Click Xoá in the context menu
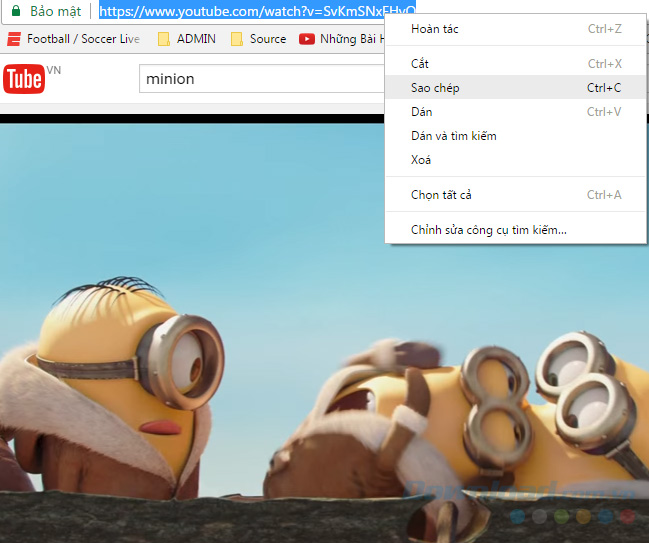 [421, 160]
